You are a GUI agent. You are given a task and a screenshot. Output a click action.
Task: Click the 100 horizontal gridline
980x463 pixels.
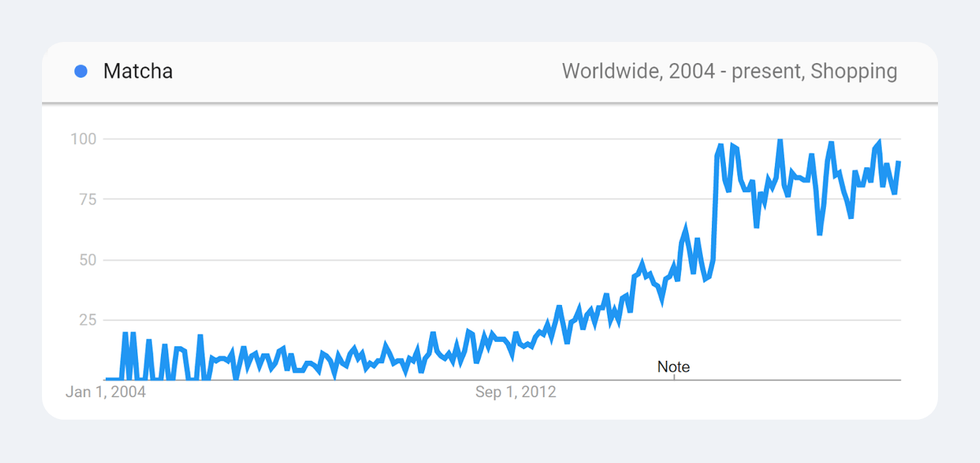[420, 139]
